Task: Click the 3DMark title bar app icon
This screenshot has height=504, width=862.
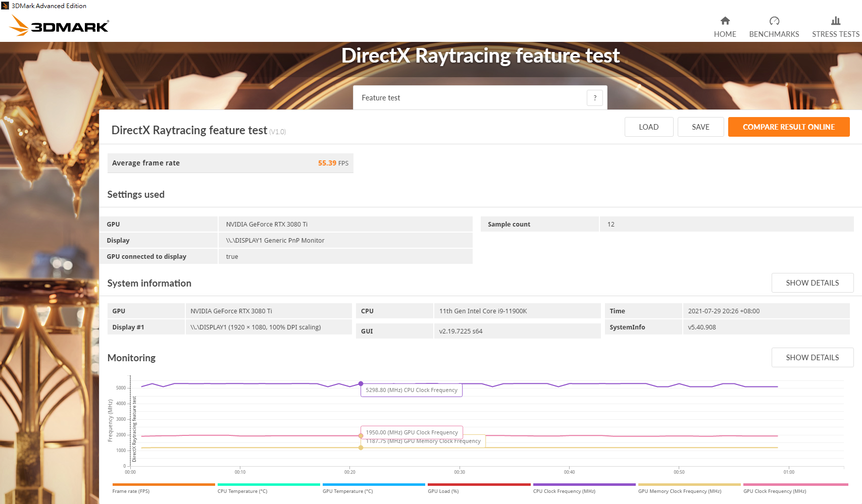Action: tap(5, 6)
